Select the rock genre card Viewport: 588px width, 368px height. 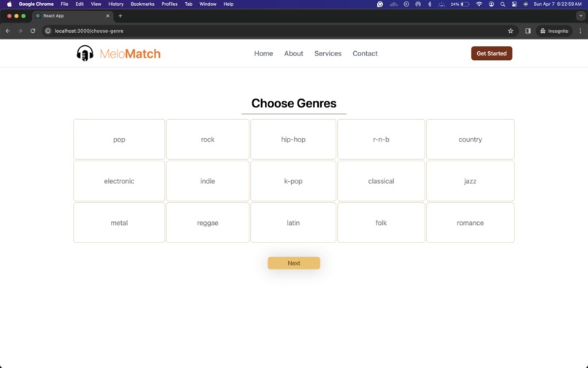point(208,139)
